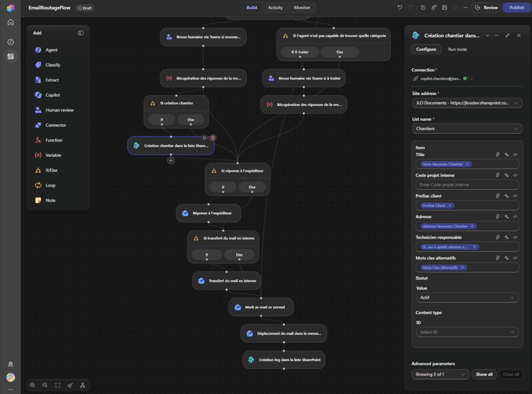Select the Réponse à l'expéditeur node
This screenshot has height=394, width=532.
coord(209,213)
